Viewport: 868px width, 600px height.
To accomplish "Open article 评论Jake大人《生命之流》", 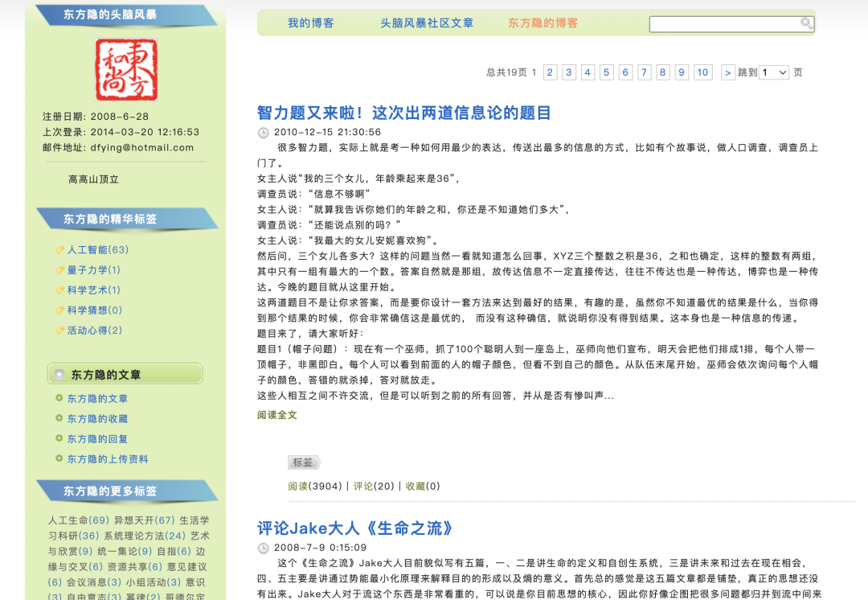I will pyautogui.click(x=355, y=528).
